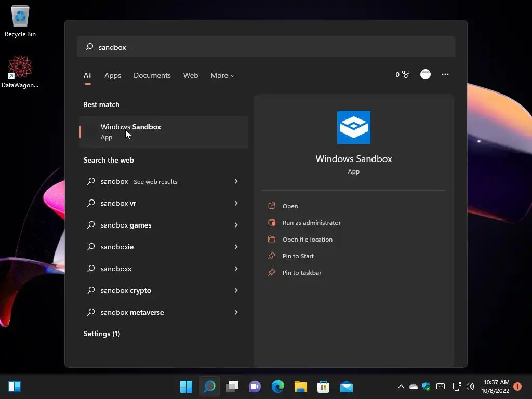Expand the More filter dropdown
The image size is (532, 399).
[222, 75]
